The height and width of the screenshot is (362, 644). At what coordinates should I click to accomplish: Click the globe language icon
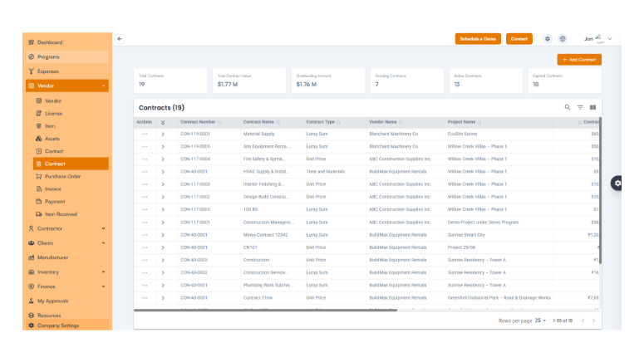coord(563,39)
